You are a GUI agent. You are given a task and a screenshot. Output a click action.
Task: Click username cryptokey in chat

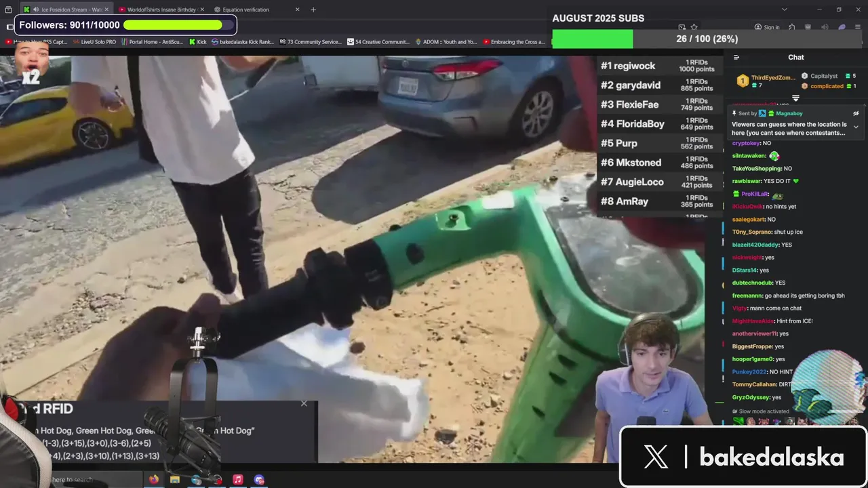746,144
